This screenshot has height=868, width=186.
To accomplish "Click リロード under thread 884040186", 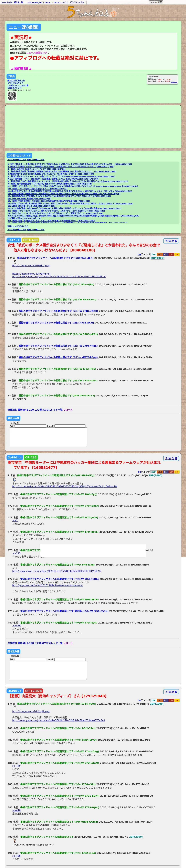I will point(68,409).
